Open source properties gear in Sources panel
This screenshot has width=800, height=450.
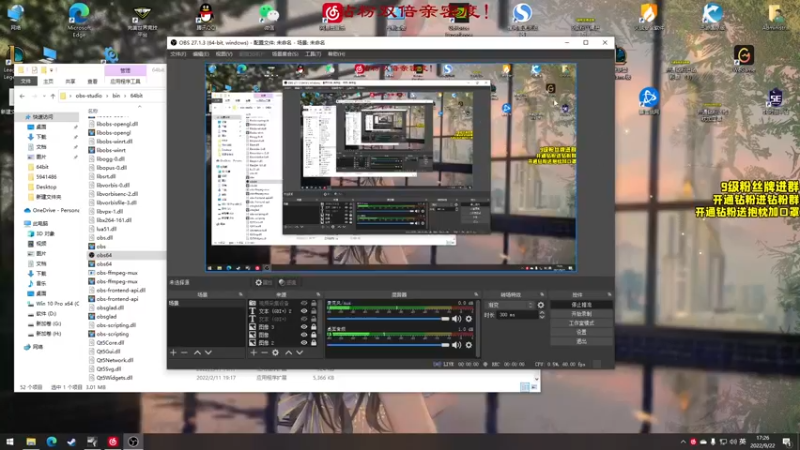276,353
